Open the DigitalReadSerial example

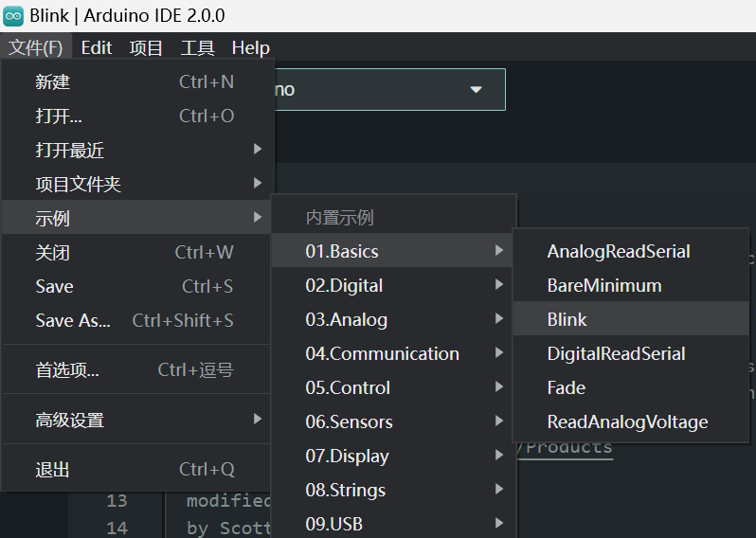(x=631, y=353)
